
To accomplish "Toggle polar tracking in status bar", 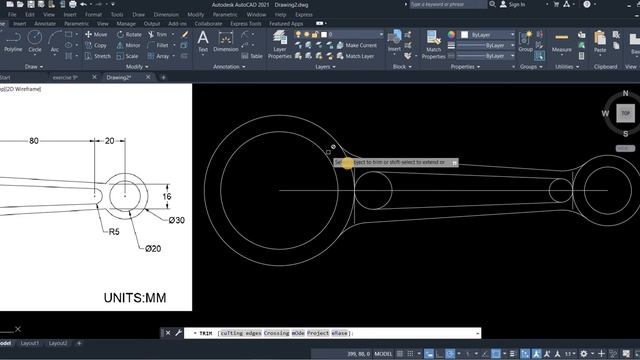I will tap(450, 353).
